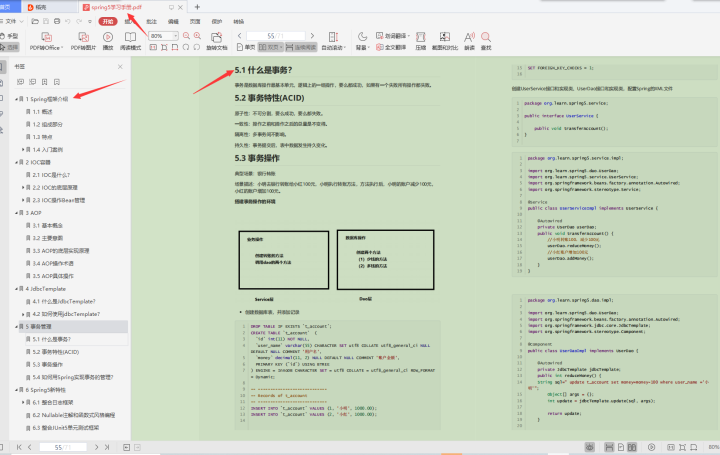Screen dimensions: 720x455
Task: Select the 选择 selection tool
Action: pyautogui.click(x=9, y=47)
